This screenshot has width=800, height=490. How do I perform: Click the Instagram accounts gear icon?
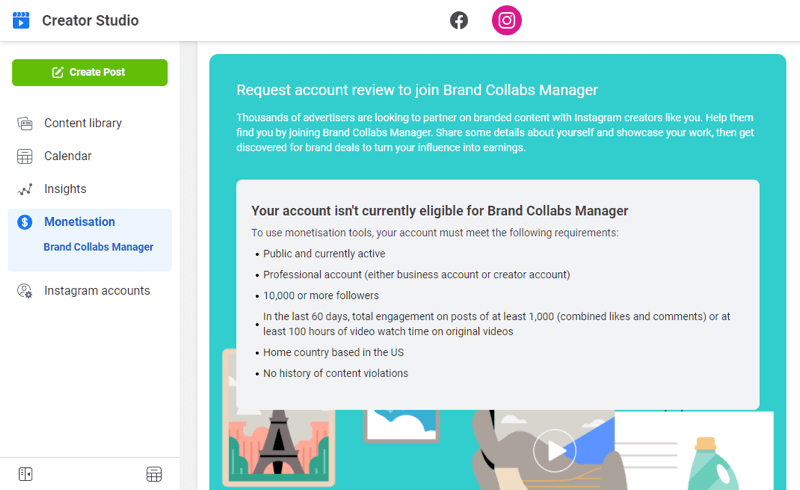[24, 291]
